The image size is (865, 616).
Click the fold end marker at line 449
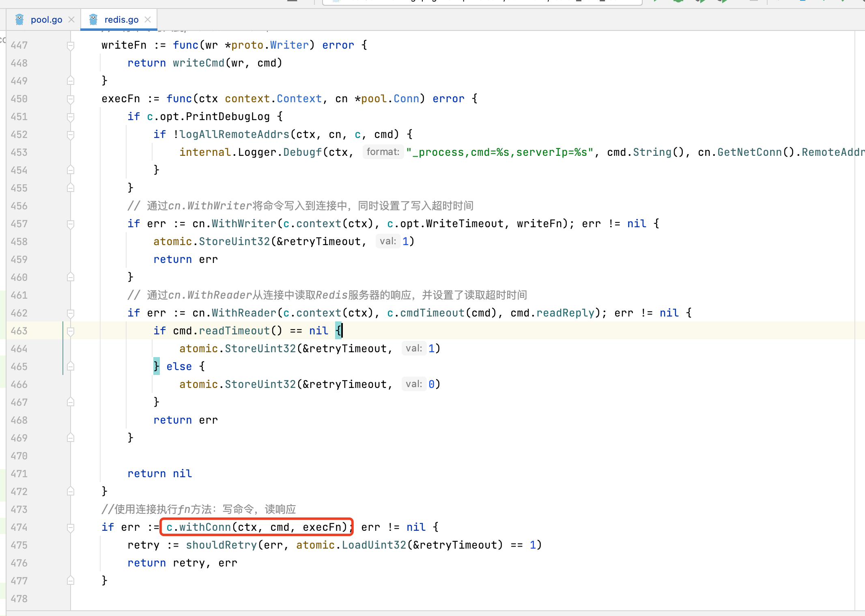[x=71, y=81]
